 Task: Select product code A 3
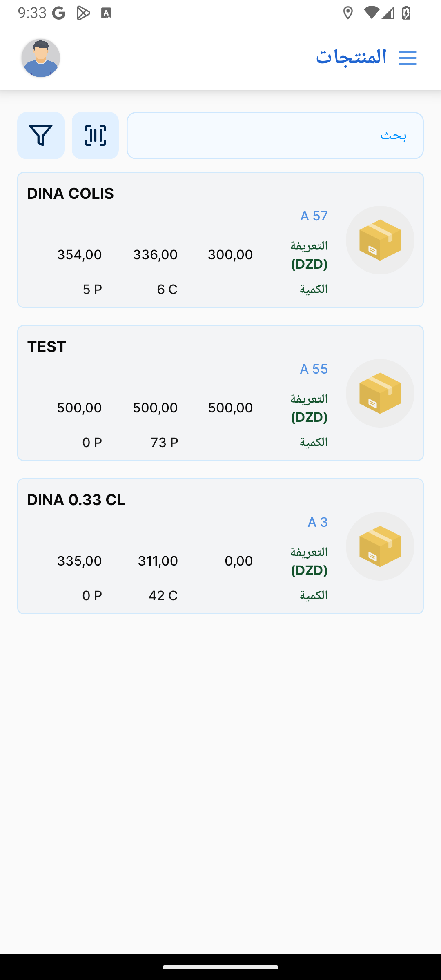(x=317, y=522)
